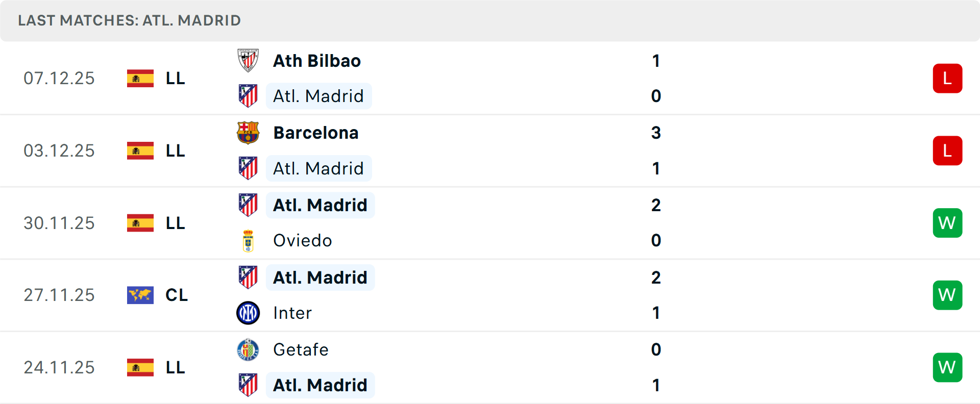The width and height of the screenshot is (980, 404).
Task: Open the Oviedo team link
Action: click(302, 241)
